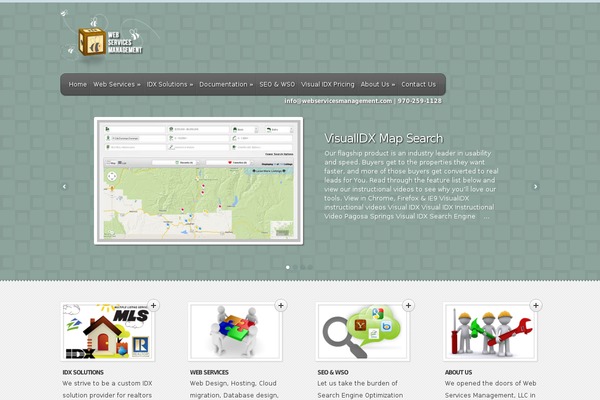Select fourth slider pagination dot
The width and height of the screenshot is (600, 400).
click(310, 267)
